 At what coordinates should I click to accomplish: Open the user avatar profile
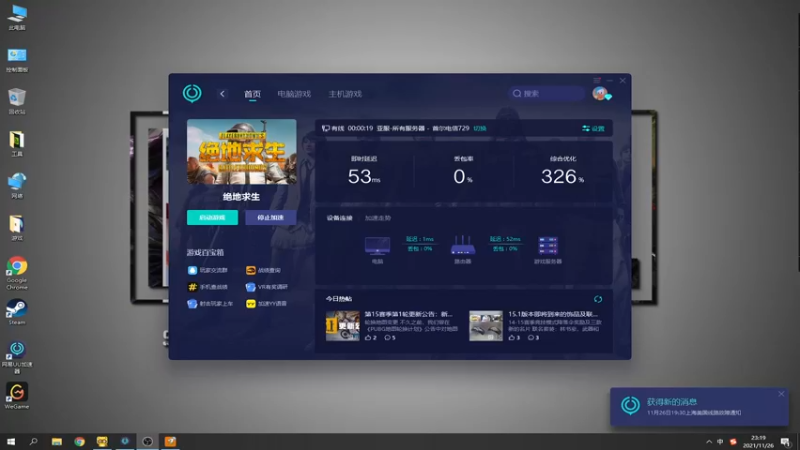(600, 93)
